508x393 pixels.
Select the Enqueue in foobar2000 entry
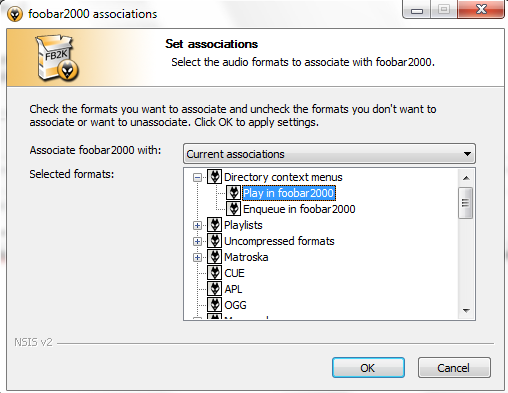(299, 209)
